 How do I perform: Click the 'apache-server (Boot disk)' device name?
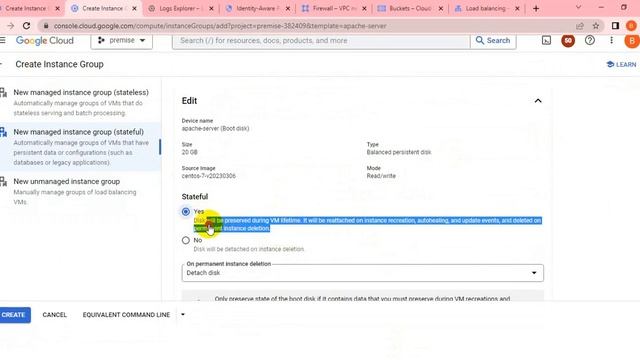coord(216,129)
